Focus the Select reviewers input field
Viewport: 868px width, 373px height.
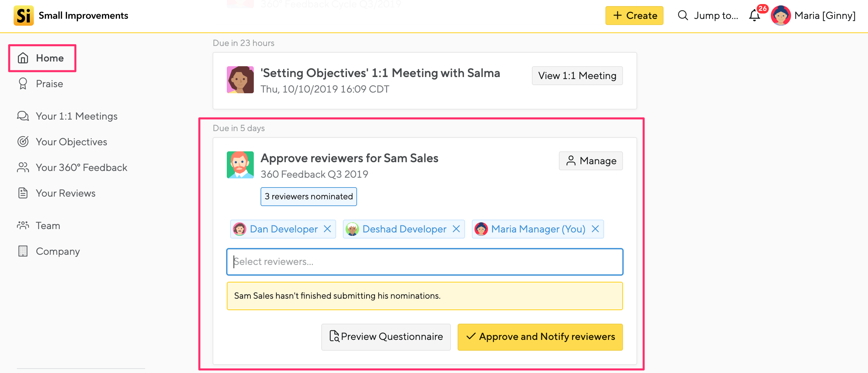(425, 262)
